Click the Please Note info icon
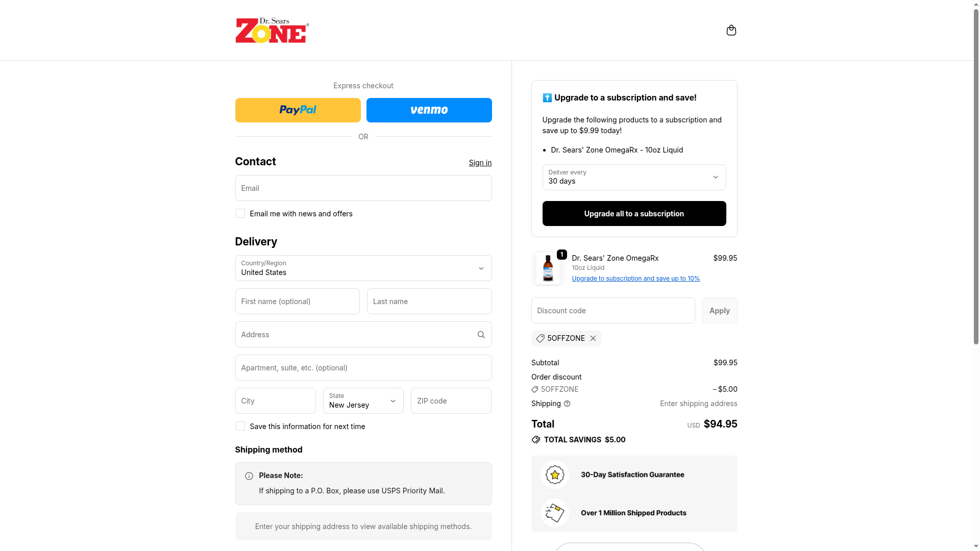980x551 pixels. coord(249,476)
